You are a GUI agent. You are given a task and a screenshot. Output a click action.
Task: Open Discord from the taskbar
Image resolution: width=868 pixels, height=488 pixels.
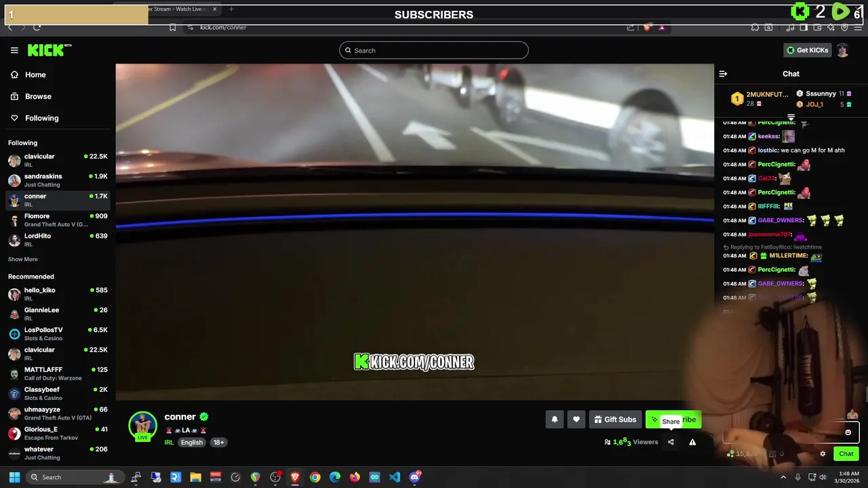(x=415, y=477)
